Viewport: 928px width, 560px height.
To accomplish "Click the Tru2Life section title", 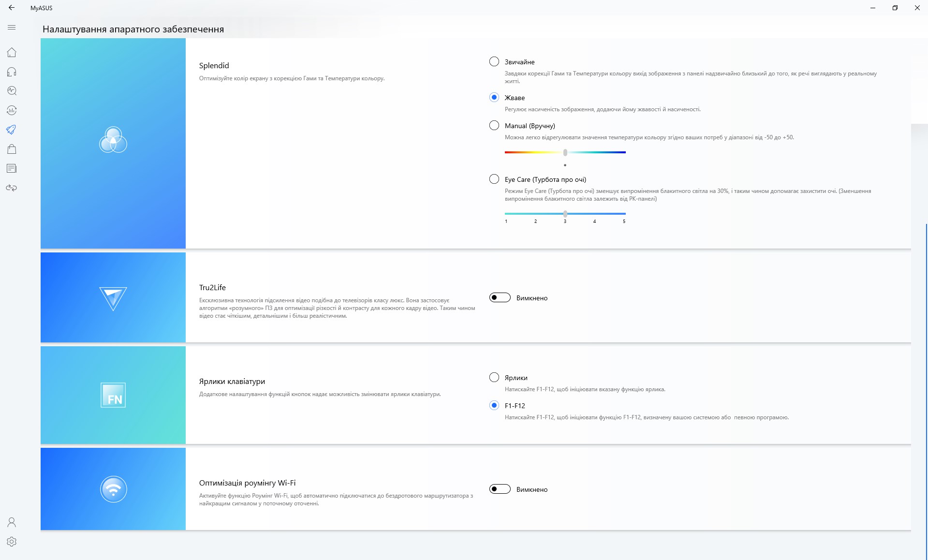I will coord(212,288).
